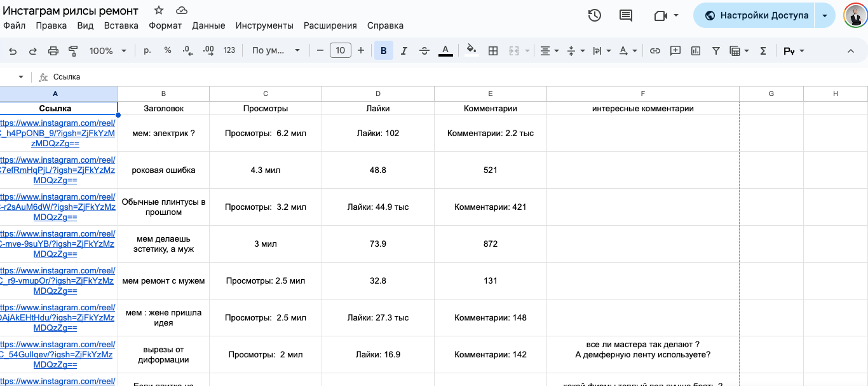Insert link using chain icon
This screenshot has height=386, width=868.
click(x=655, y=51)
